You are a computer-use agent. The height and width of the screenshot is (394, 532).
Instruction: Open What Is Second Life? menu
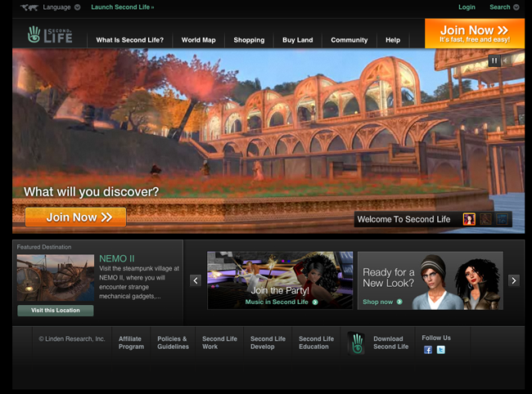coord(129,40)
